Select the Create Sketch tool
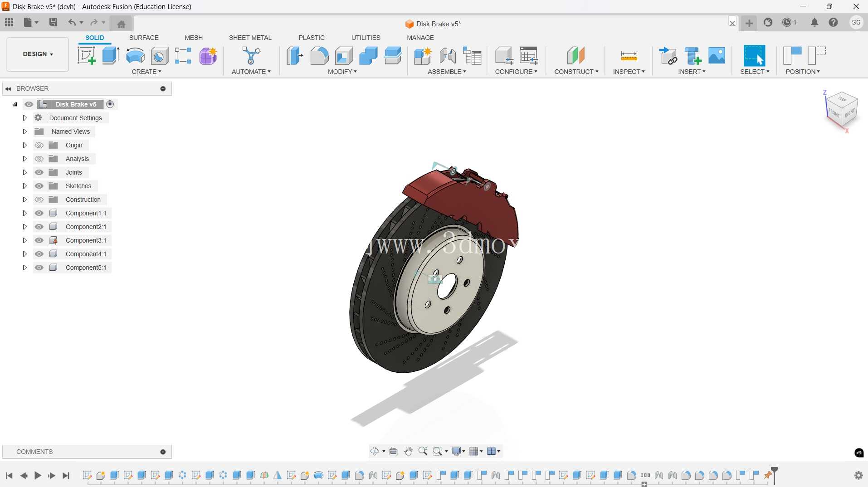Viewport: 868px width, 487px height. click(86, 56)
